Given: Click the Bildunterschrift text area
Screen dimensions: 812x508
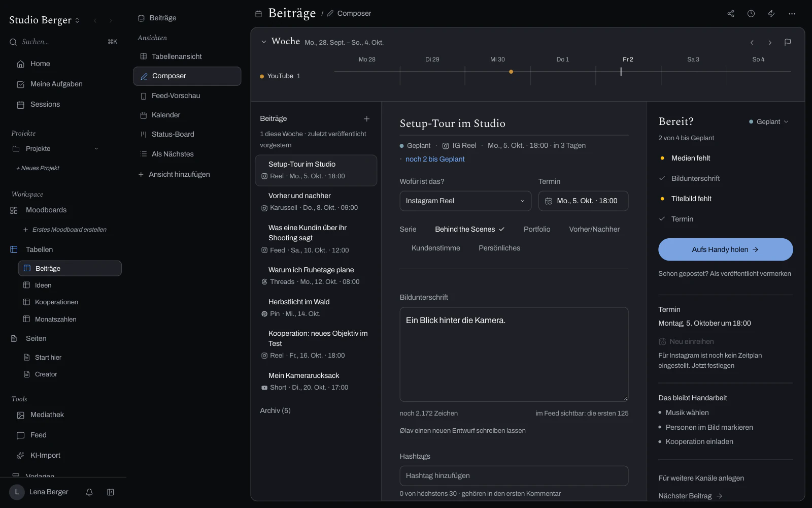Looking at the screenshot, I should [x=514, y=355].
